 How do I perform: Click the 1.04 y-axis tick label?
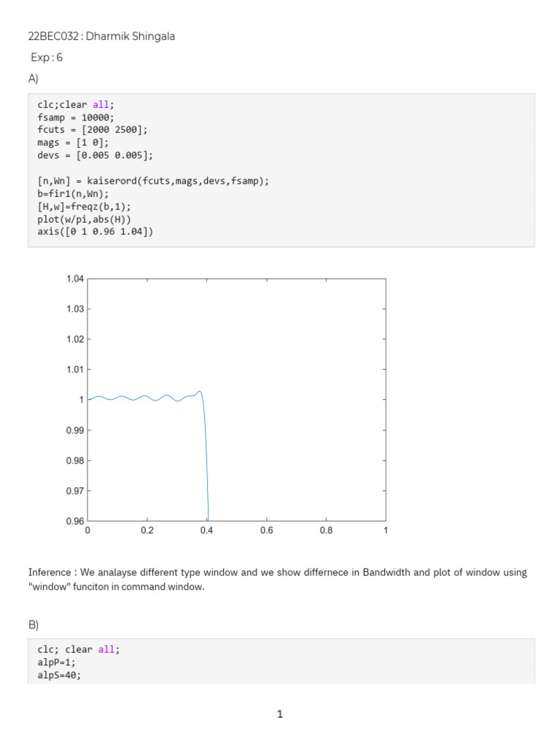75,279
